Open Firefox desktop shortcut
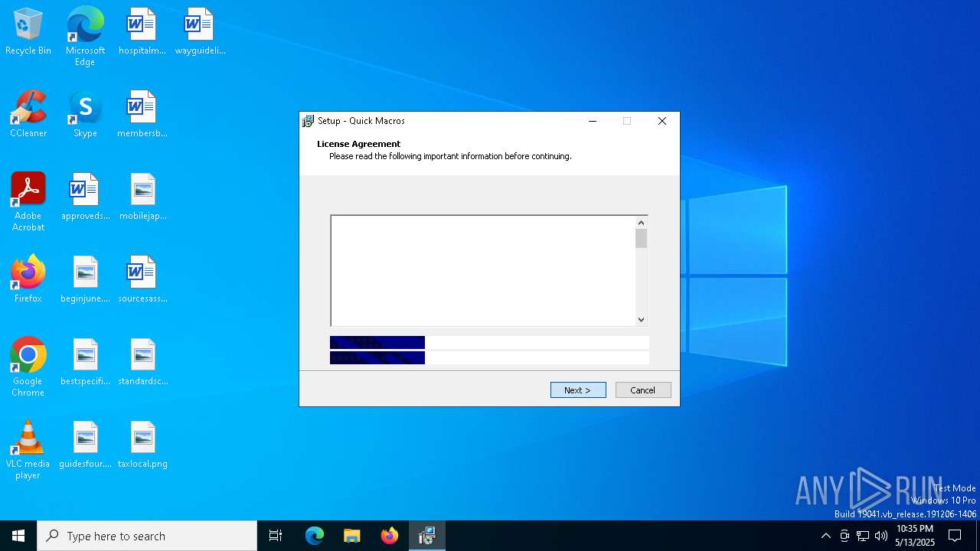 (x=28, y=279)
